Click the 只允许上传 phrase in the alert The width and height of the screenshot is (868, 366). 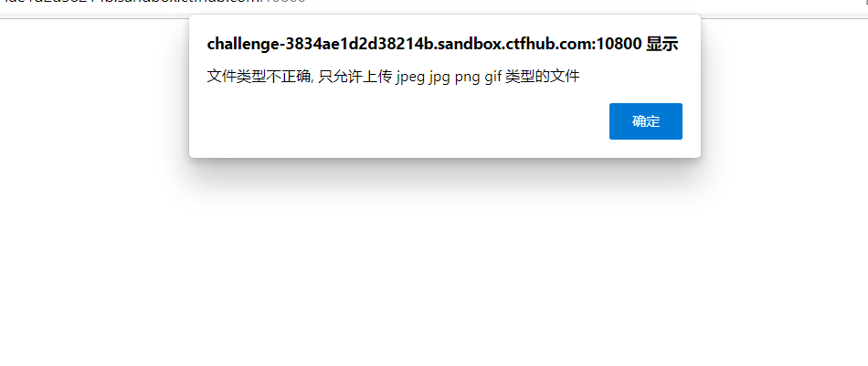point(355,77)
